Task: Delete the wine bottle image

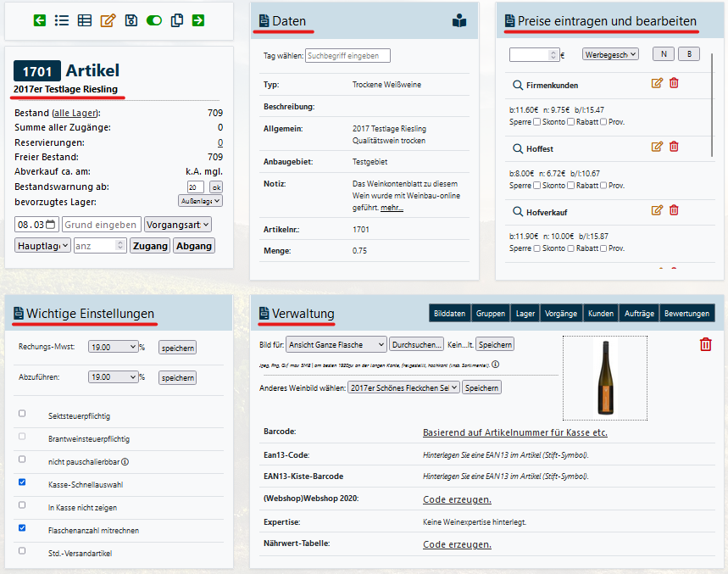Action: 705,344
